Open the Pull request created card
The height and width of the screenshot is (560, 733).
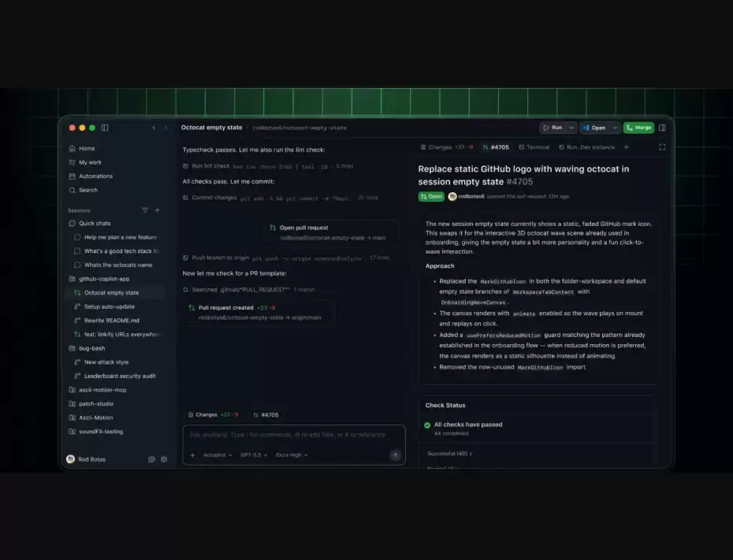click(259, 313)
